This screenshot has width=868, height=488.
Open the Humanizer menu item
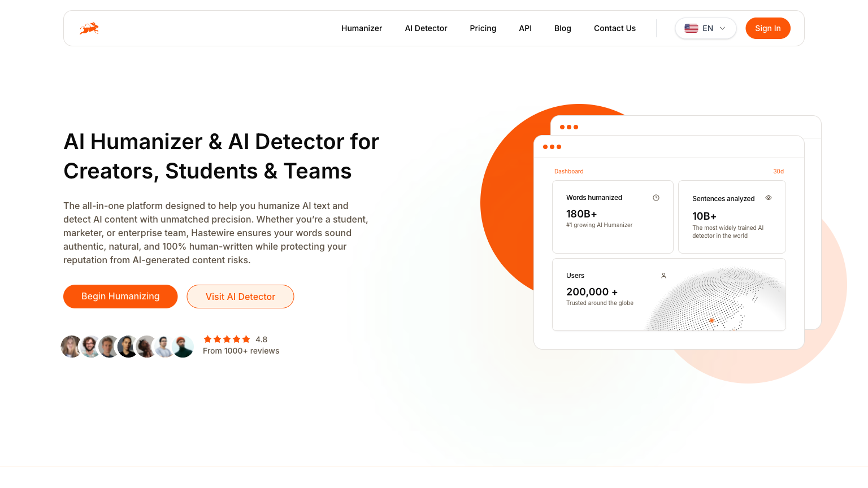click(362, 28)
